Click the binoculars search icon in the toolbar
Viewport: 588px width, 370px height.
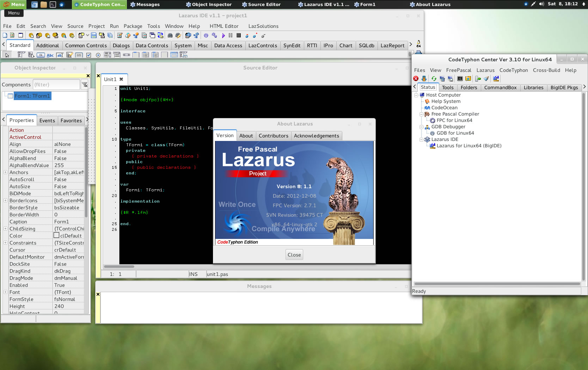(170, 35)
